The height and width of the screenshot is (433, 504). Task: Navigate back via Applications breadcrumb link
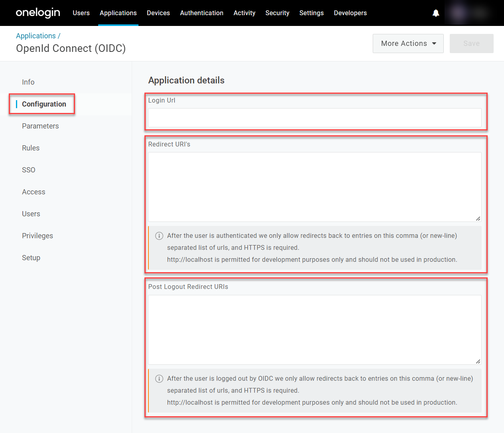tap(36, 36)
